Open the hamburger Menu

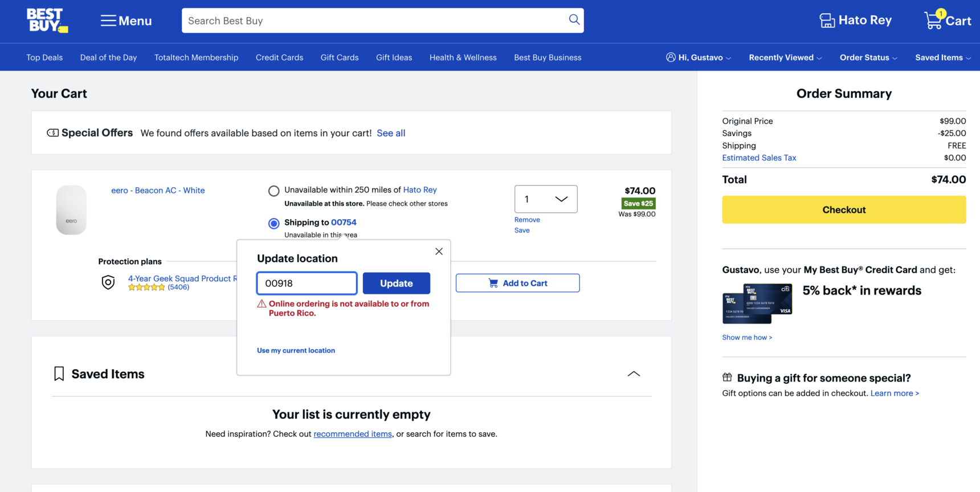(126, 20)
